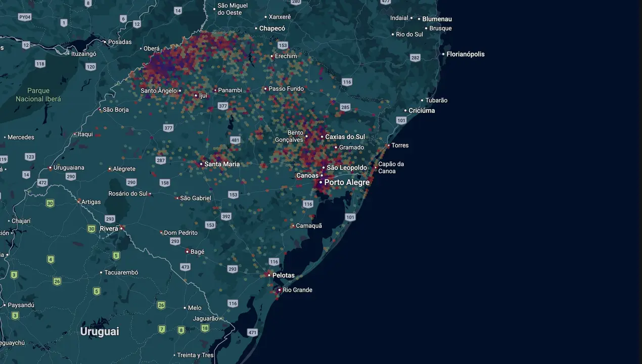Select the Capão da Canoa label
This screenshot has width=642, height=364.
coord(391,168)
